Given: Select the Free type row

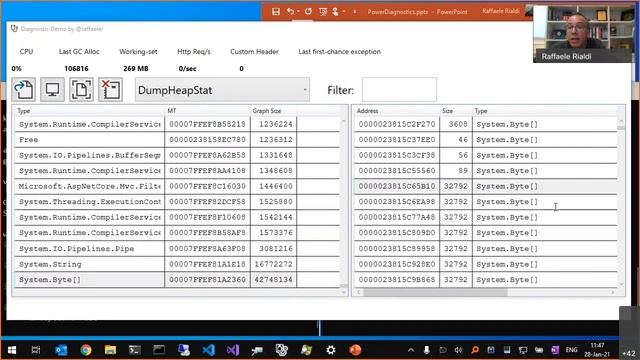Looking at the screenshot, I should [x=177, y=140].
